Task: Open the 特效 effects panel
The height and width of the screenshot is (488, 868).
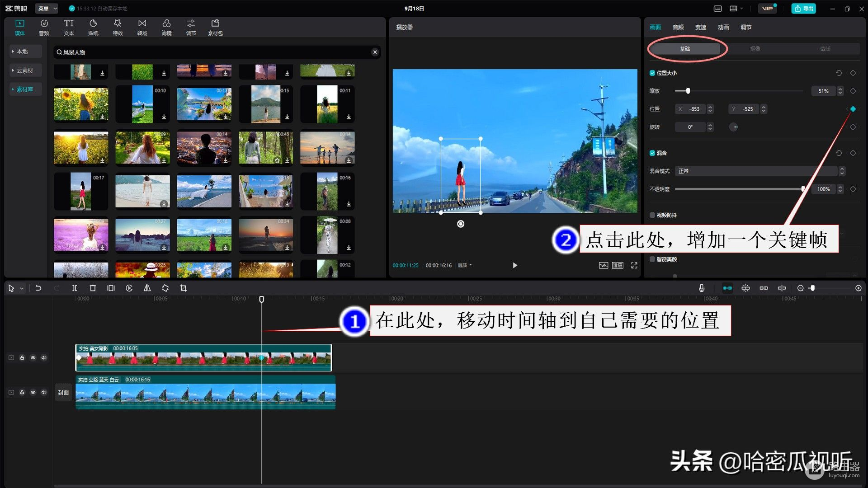Action: 118,27
